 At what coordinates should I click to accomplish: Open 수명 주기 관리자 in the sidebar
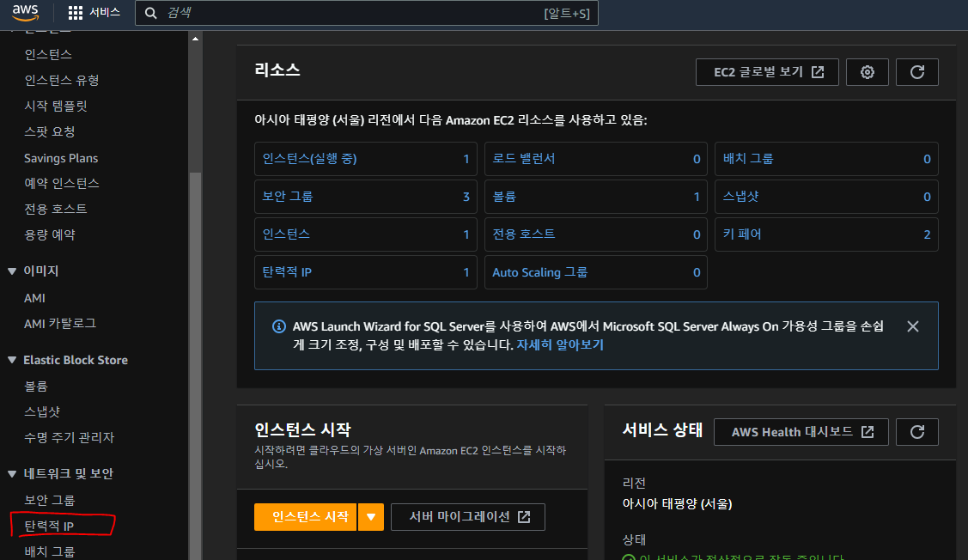69,438
